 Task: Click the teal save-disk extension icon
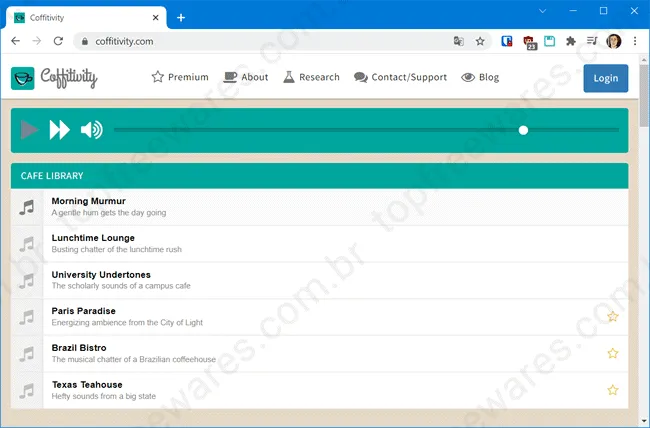point(550,41)
